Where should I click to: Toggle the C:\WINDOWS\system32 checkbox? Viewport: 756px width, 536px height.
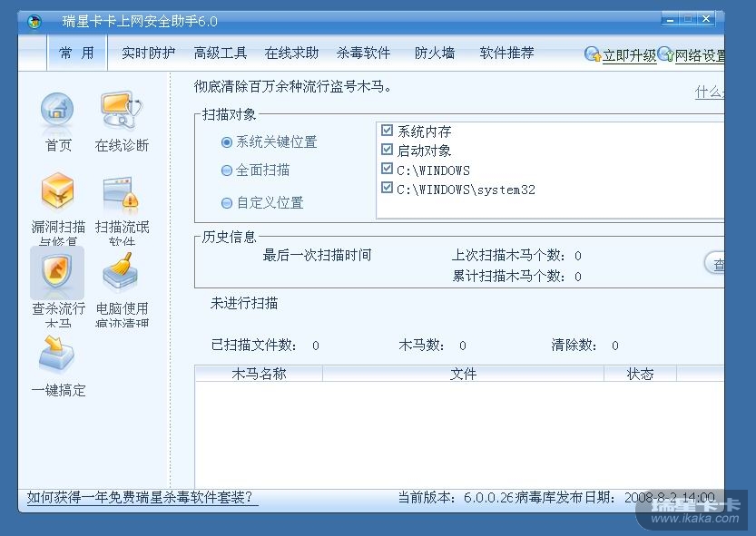387,188
